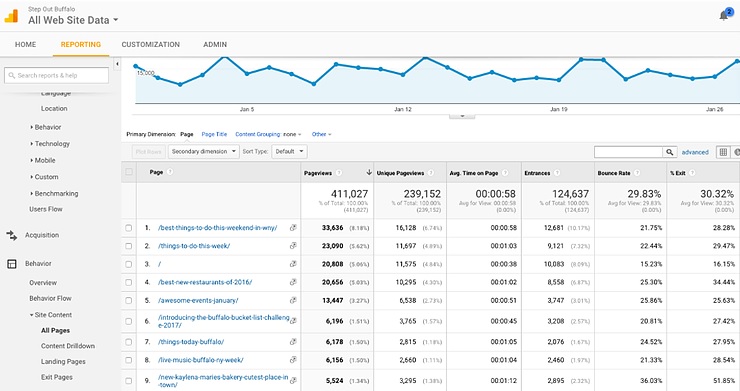Viewport: 740px width, 391px height.
Task: Click the chart collapse handle below graph
Action: (462, 116)
